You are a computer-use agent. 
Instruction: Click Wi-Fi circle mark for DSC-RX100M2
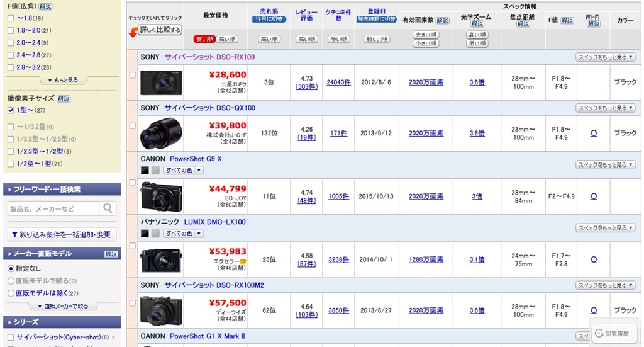tap(594, 310)
